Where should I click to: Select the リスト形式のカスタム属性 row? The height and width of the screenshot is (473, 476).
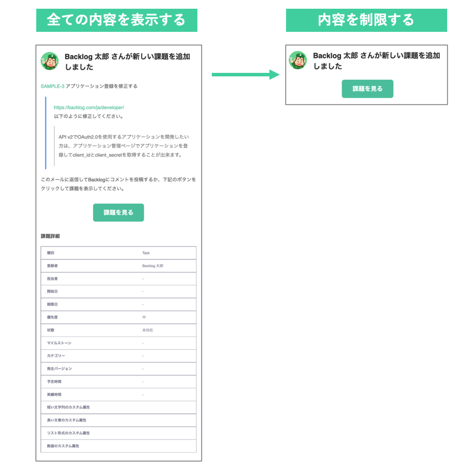click(x=118, y=433)
